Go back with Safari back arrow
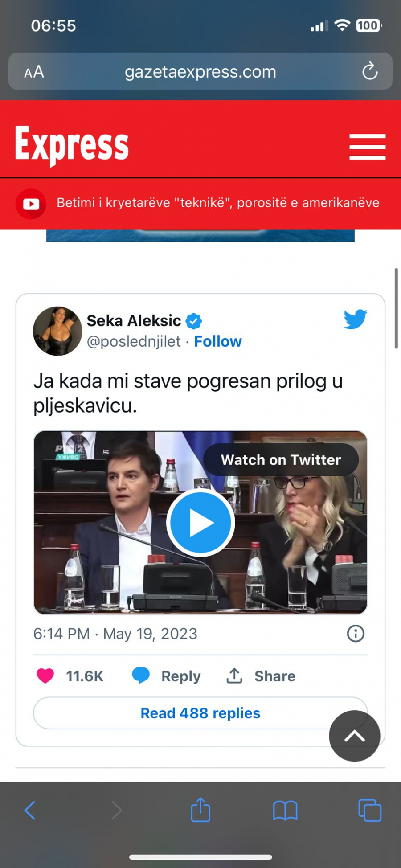This screenshot has width=401, height=868. tap(30, 810)
